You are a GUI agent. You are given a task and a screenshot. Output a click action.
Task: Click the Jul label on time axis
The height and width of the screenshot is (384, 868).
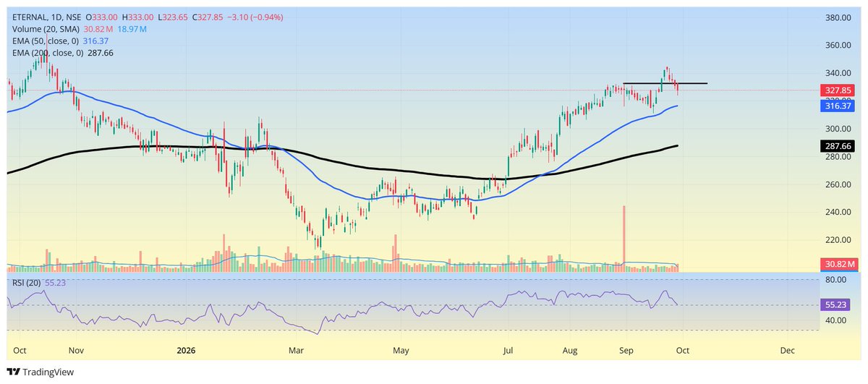click(509, 350)
